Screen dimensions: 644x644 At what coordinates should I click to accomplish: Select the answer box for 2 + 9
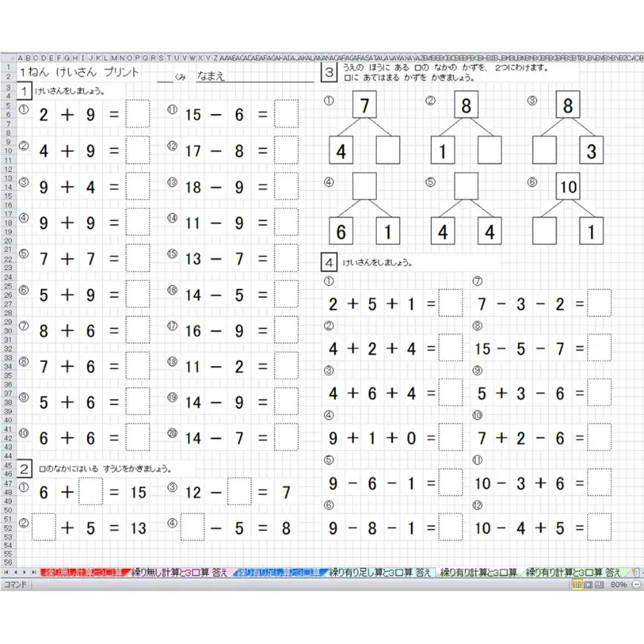click(x=138, y=114)
